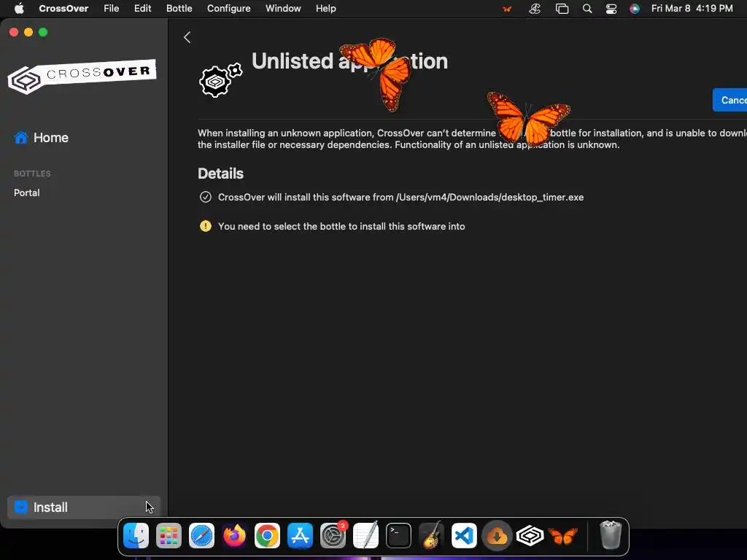The image size is (747, 560).
Task: Click the CrossOver icon in Dock
Action: [x=530, y=535]
